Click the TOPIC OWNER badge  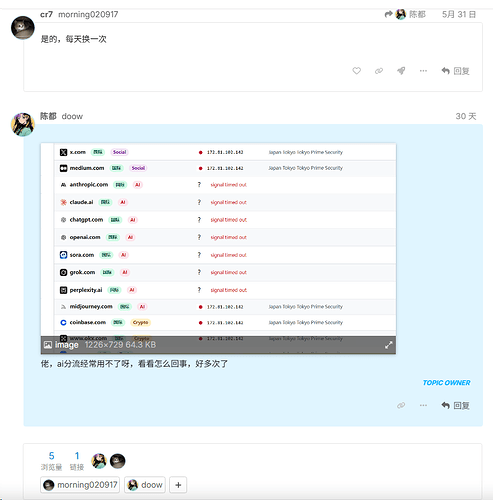[x=446, y=383]
